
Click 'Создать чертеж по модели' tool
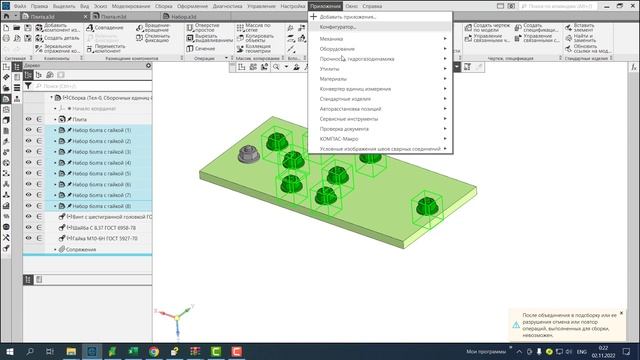click(x=487, y=28)
